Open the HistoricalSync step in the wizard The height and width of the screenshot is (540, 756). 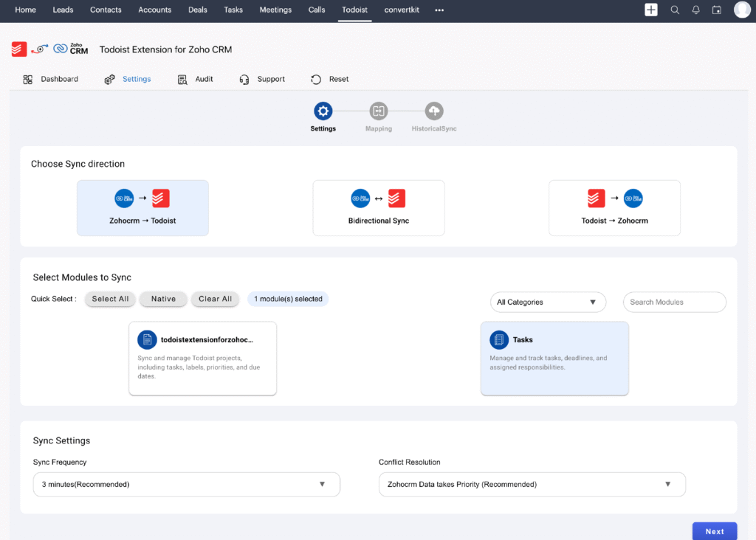[433, 111]
